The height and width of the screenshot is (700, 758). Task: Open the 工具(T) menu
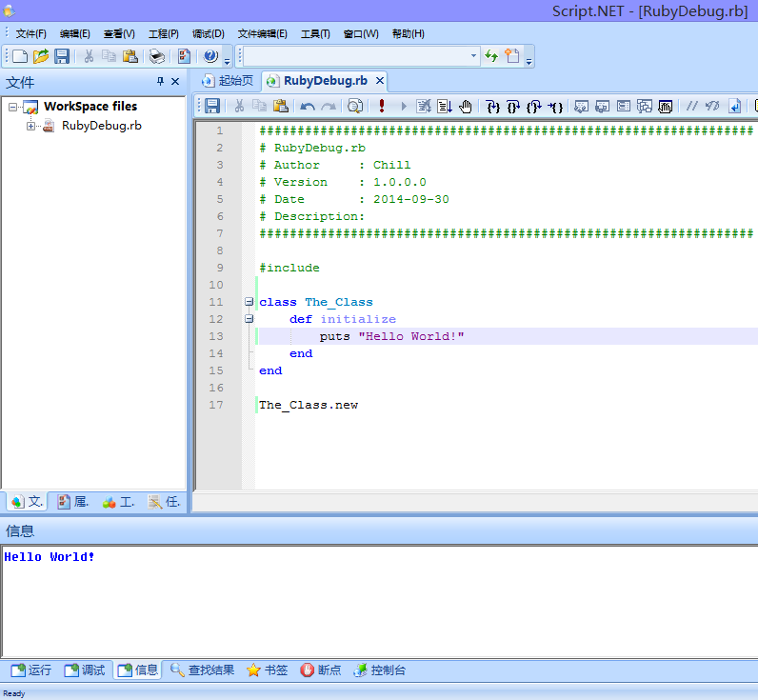click(315, 34)
